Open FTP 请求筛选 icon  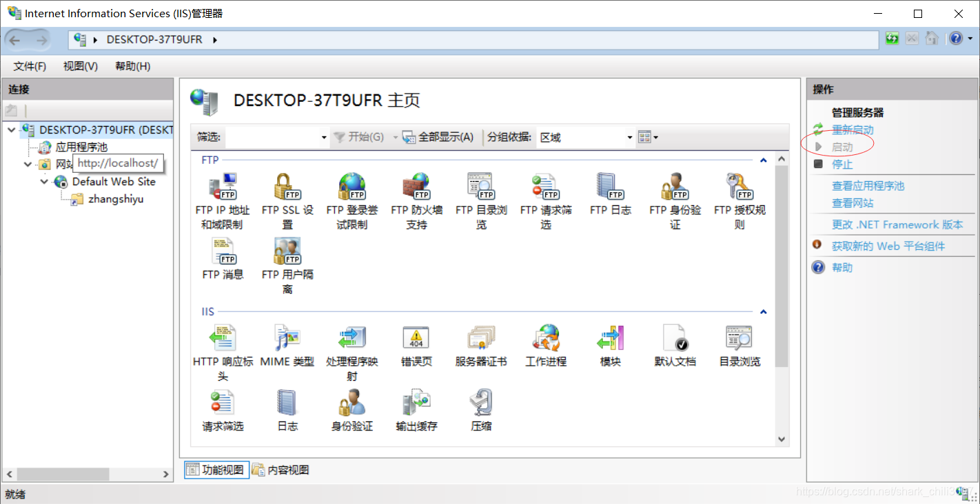(x=546, y=186)
